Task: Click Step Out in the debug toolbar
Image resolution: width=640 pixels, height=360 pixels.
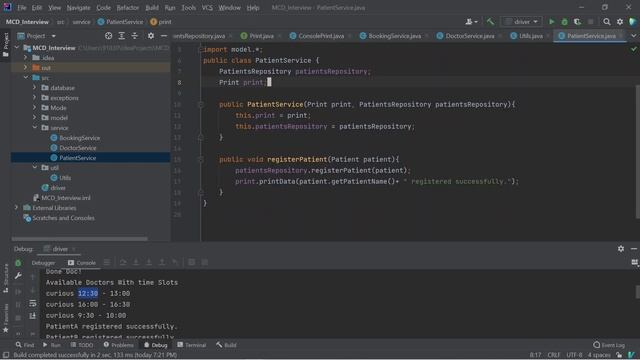Action: point(162,262)
